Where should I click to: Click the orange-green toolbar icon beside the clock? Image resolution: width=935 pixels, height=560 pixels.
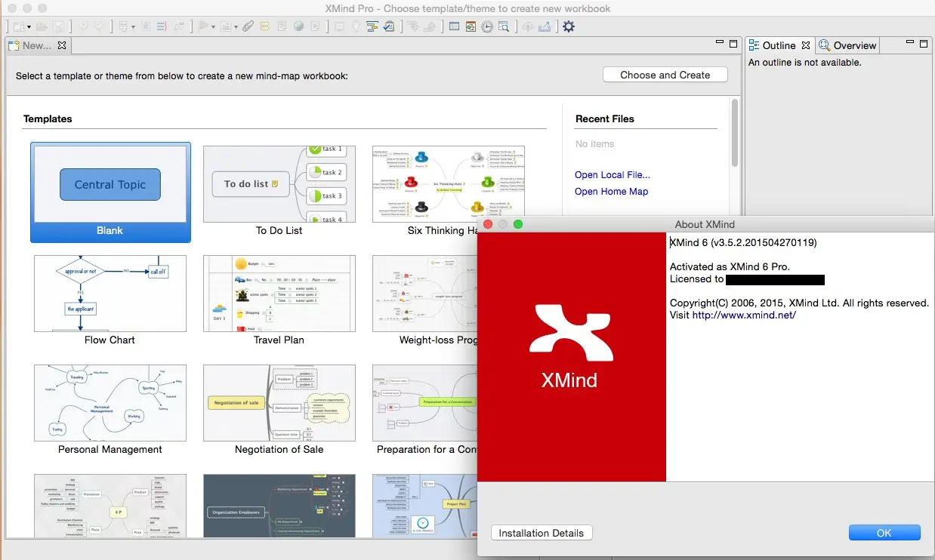coord(471,26)
